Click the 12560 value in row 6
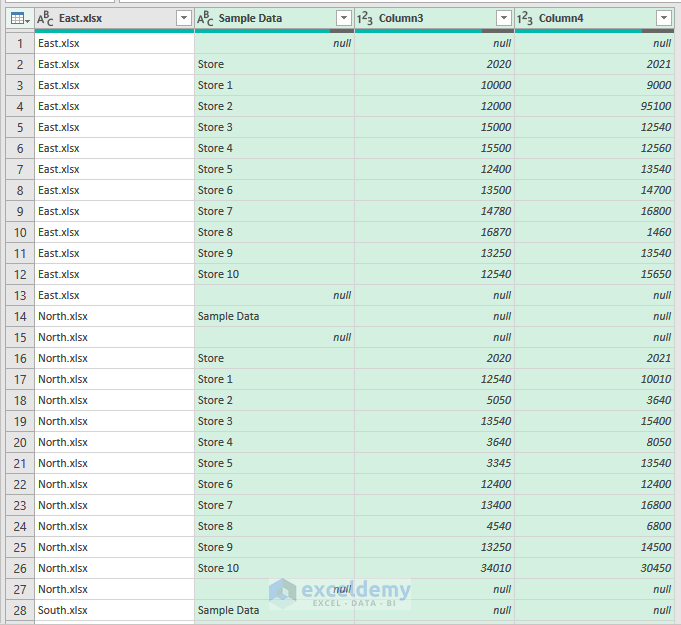This screenshot has width=681, height=625. pyautogui.click(x=656, y=149)
